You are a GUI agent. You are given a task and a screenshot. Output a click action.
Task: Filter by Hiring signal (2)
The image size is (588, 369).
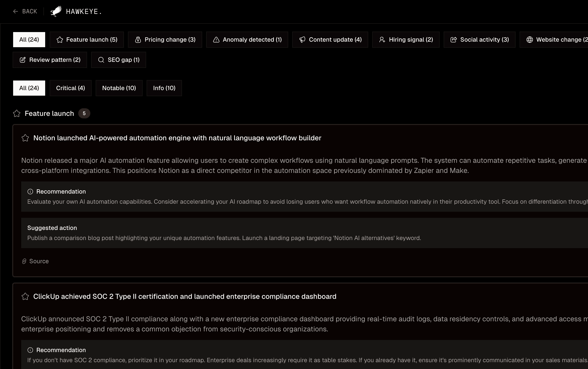point(406,40)
